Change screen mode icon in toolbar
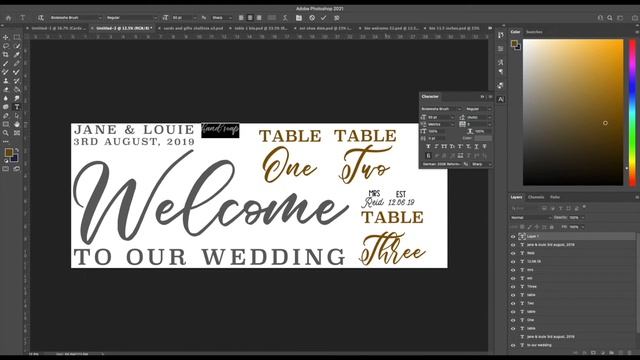The height and width of the screenshot is (360, 640). (x=17, y=169)
